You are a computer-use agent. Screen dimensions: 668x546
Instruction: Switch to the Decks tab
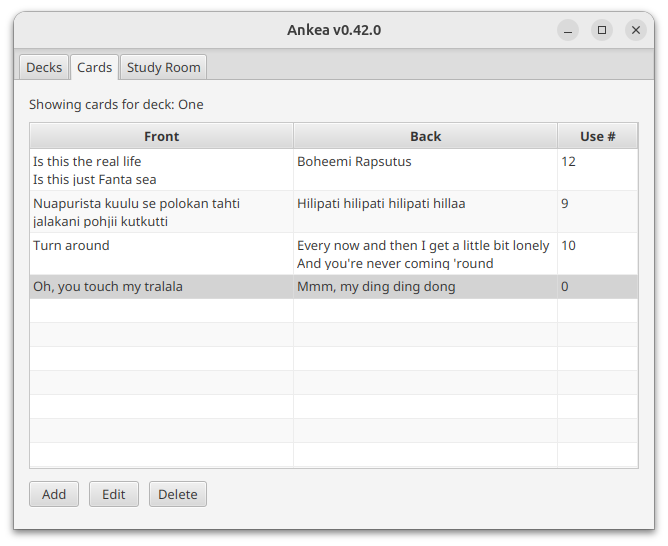click(x=44, y=67)
